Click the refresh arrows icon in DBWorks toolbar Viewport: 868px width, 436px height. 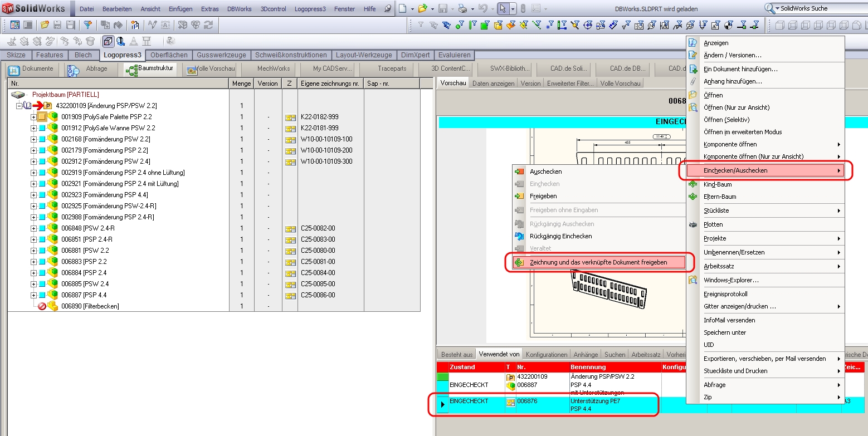pyautogui.click(x=208, y=25)
